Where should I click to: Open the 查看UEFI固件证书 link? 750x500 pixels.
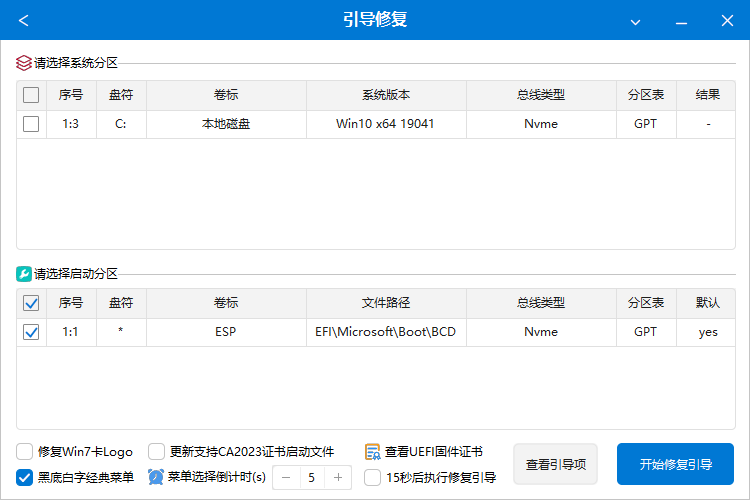(x=434, y=452)
